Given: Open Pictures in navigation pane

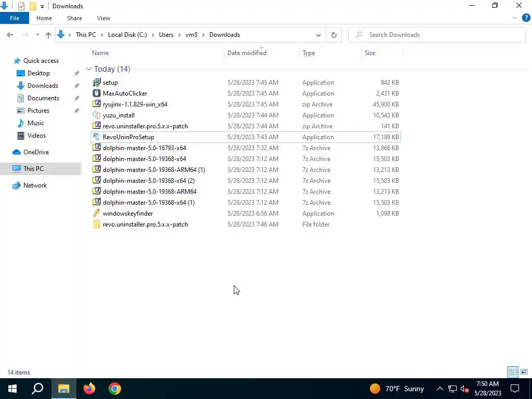Looking at the screenshot, I should pos(38,111).
